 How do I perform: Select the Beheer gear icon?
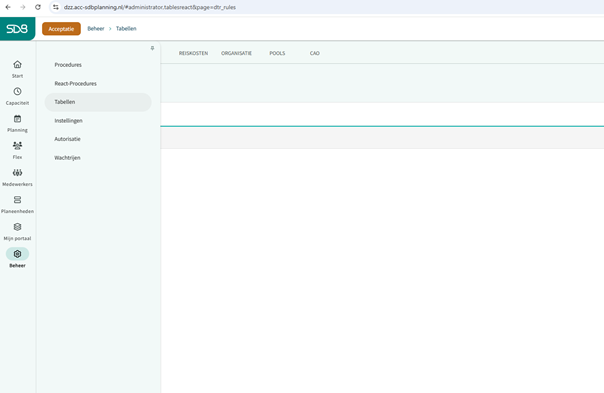pyautogui.click(x=17, y=254)
